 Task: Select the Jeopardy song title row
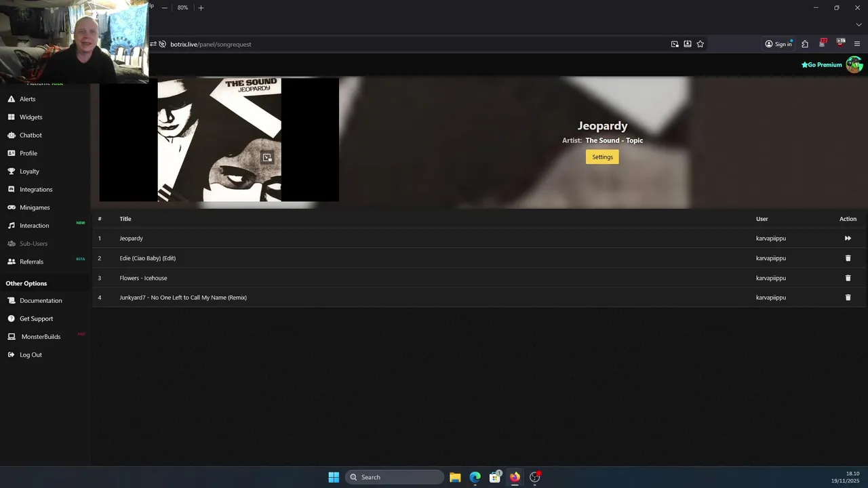pyautogui.click(x=480, y=239)
